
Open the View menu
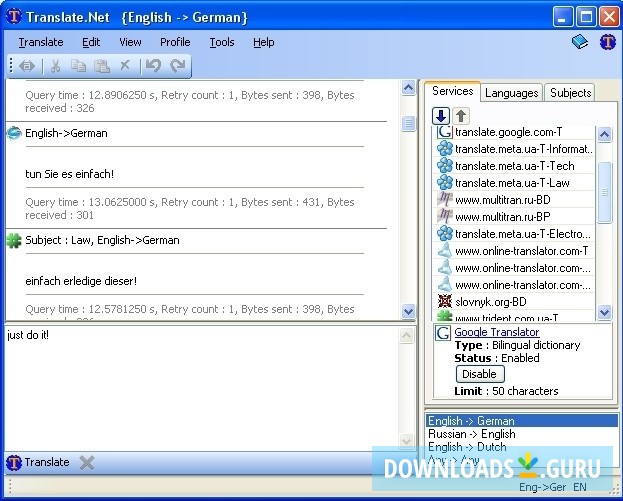click(x=130, y=42)
